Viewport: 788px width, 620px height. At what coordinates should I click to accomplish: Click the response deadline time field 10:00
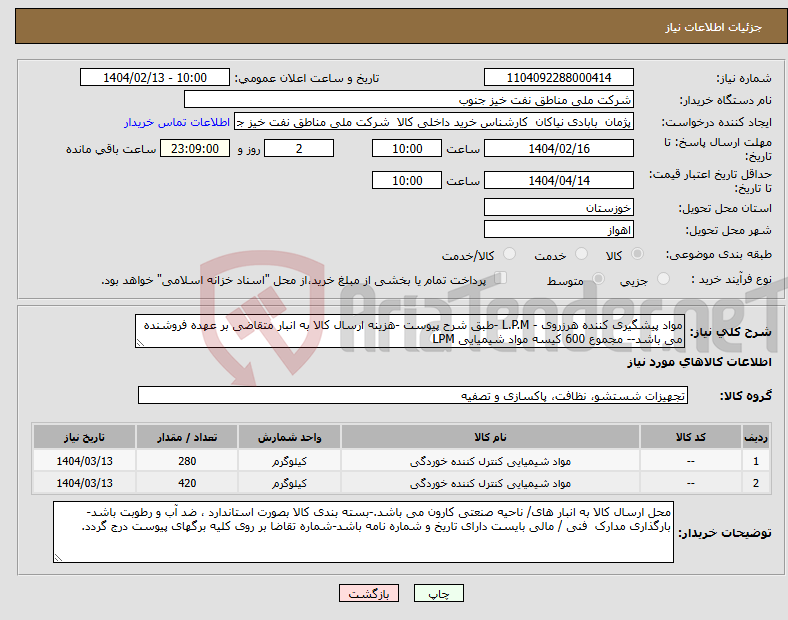click(x=407, y=148)
